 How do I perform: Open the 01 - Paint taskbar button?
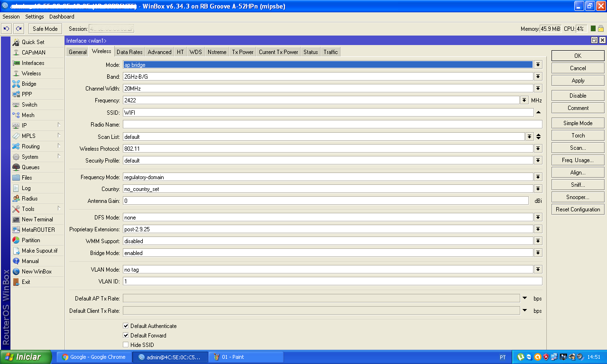coord(246,357)
